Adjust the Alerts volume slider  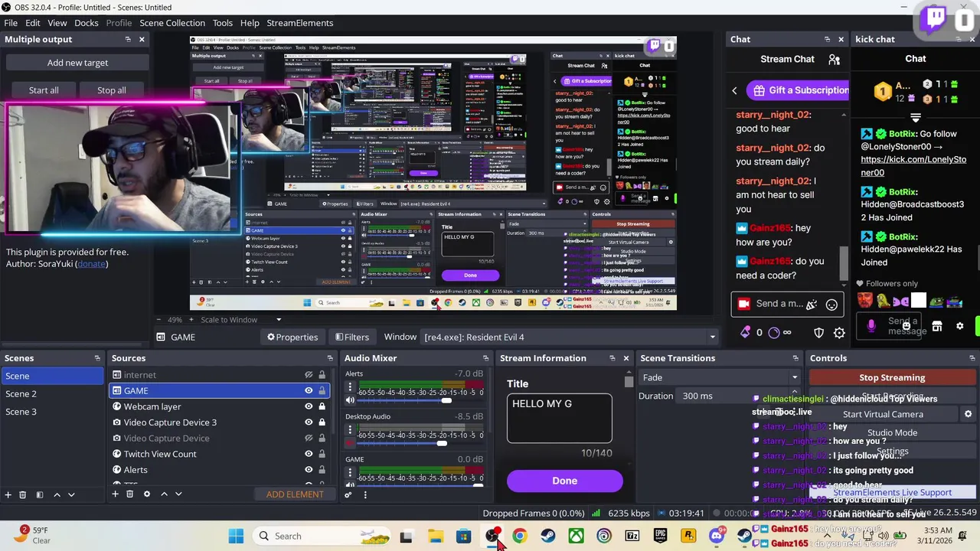click(x=446, y=400)
